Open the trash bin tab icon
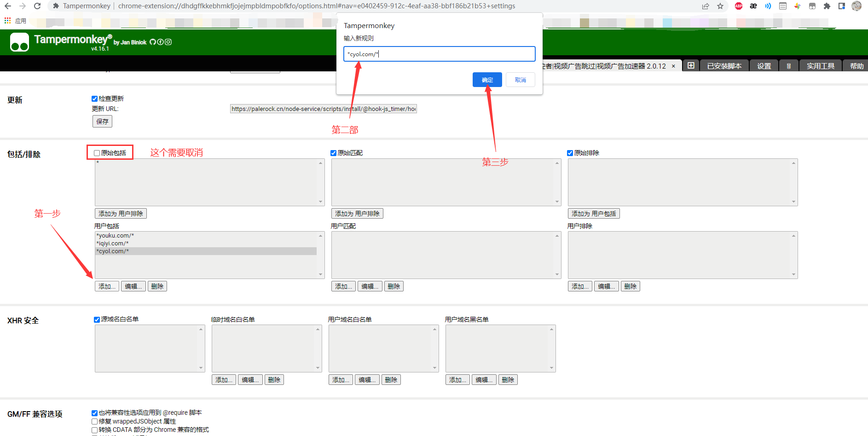This screenshot has width=868, height=436. tap(788, 66)
